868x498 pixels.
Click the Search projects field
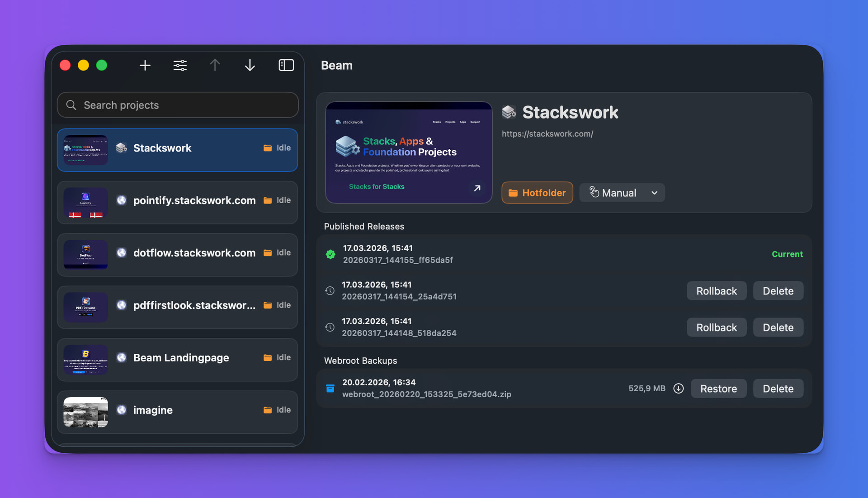[177, 105]
